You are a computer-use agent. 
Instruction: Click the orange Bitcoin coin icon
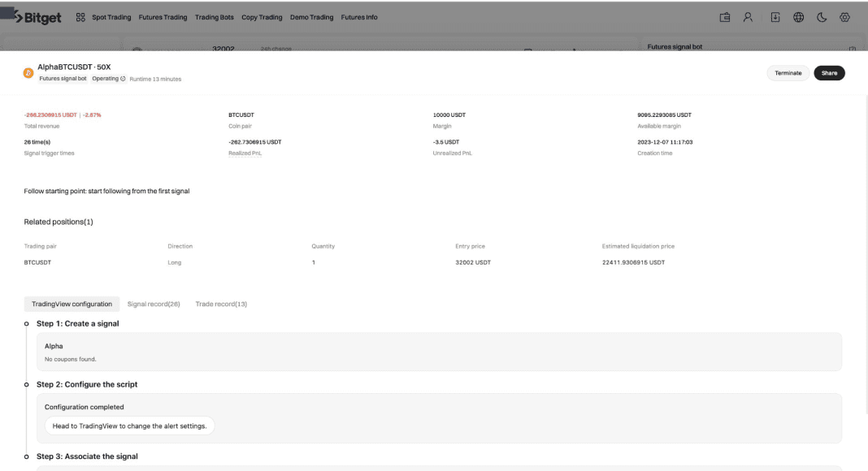28,73
